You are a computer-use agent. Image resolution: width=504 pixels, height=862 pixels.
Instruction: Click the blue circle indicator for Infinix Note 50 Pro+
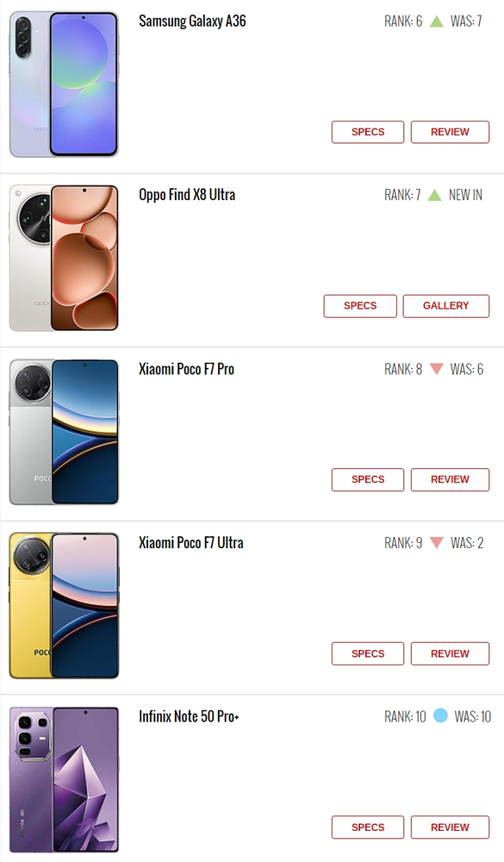pos(440,715)
